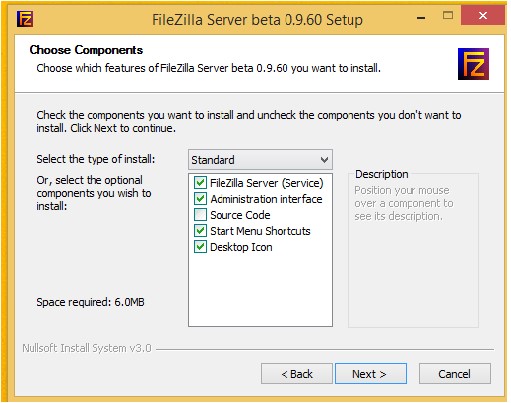Click the 'FileZilla Server beta 0.9.60 Setup' title

[x=257, y=20]
